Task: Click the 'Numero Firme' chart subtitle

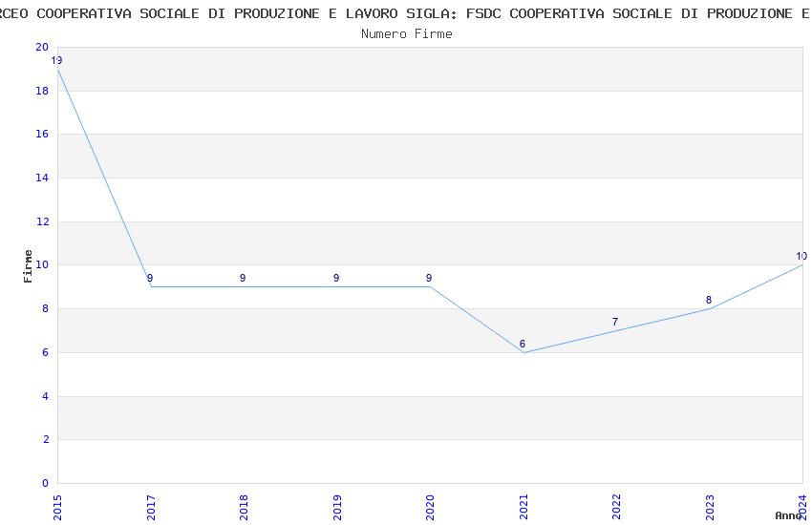Action: (x=407, y=34)
